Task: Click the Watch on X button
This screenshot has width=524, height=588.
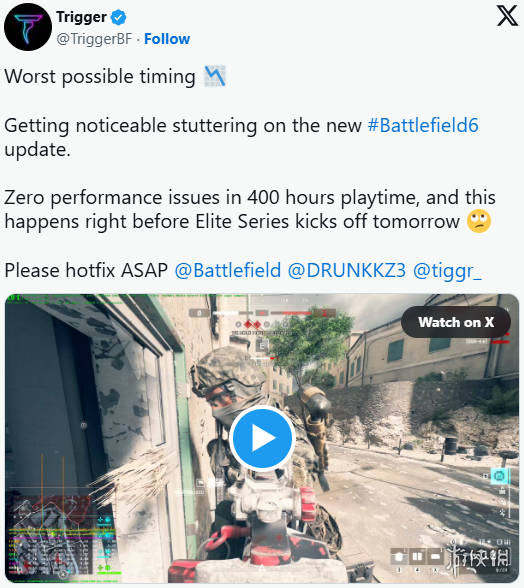Action: click(x=456, y=322)
